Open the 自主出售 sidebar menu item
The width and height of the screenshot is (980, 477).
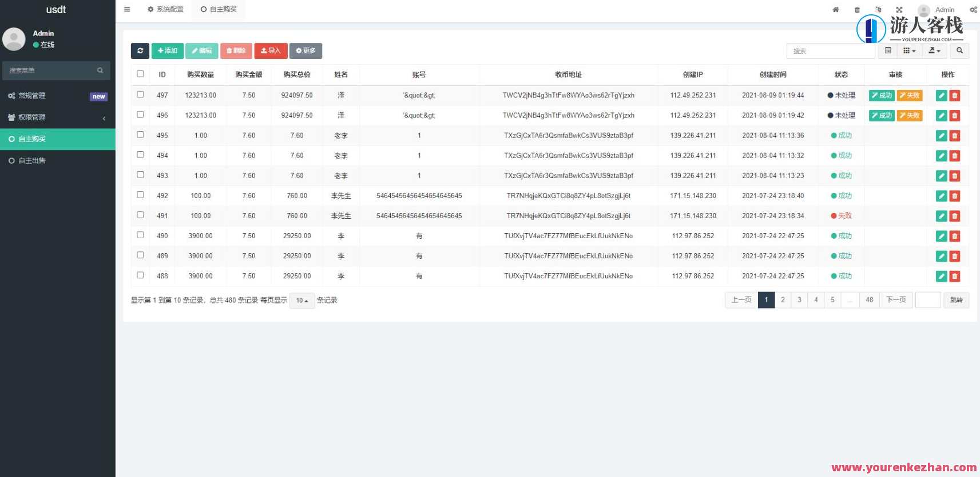click(57, 161)
